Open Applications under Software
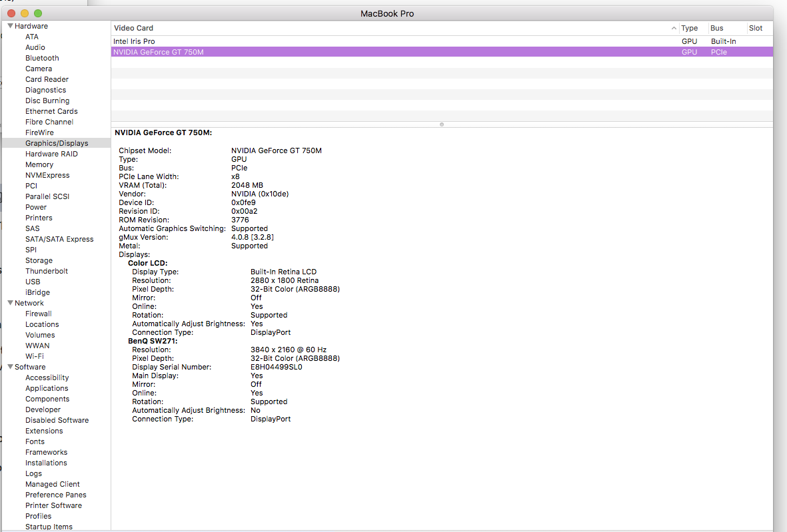This screenshot has height=532, width=787. pos(47,388)
